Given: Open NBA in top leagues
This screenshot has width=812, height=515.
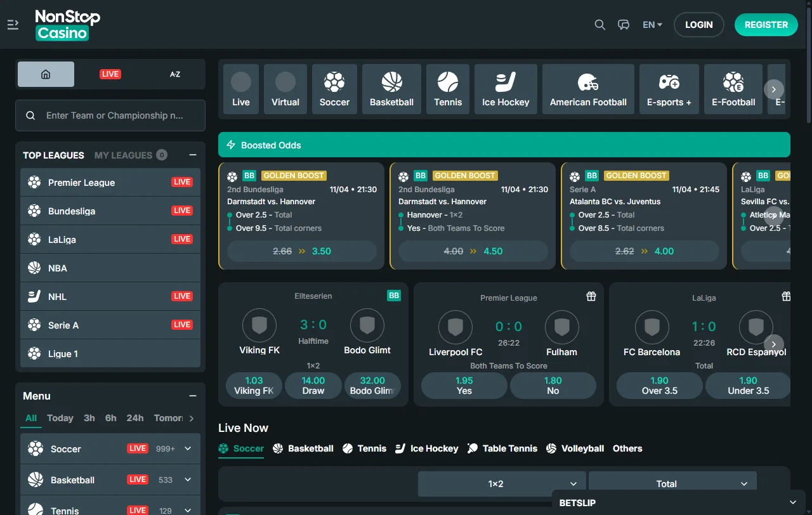Looking at the screenshot, I should coord(110,268).
